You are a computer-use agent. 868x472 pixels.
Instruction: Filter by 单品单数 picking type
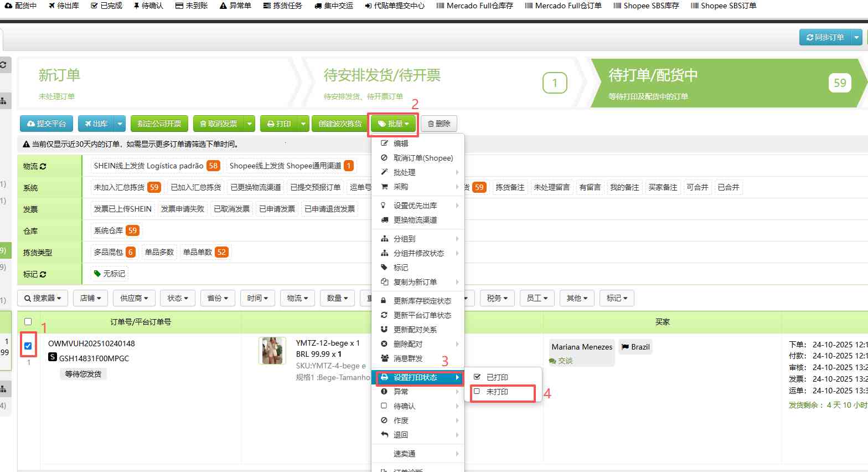[x=205, y=252]
